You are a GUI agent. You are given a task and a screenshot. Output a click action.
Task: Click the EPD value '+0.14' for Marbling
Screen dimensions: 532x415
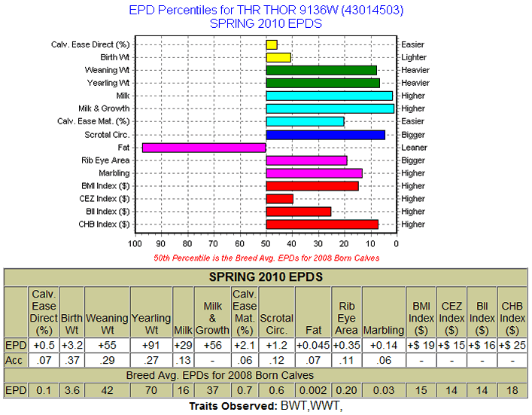coord(384,345)
